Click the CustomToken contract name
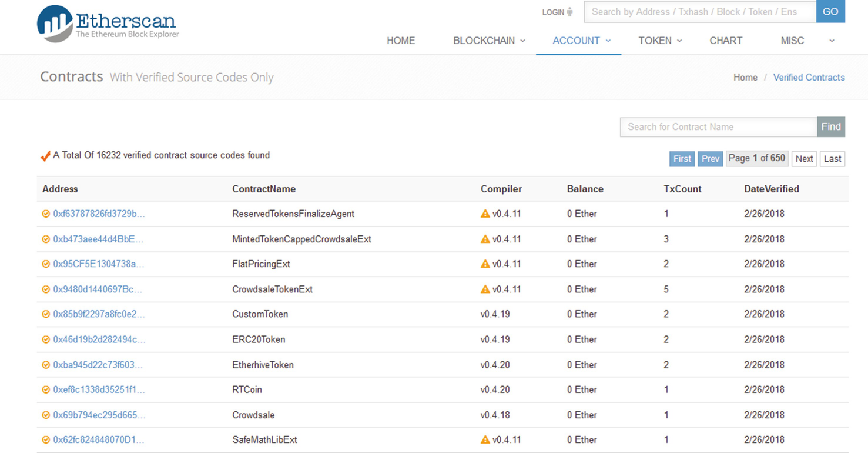Image resolution: width=868 pixels, height=453 pixels. click(x=260, y=314)
